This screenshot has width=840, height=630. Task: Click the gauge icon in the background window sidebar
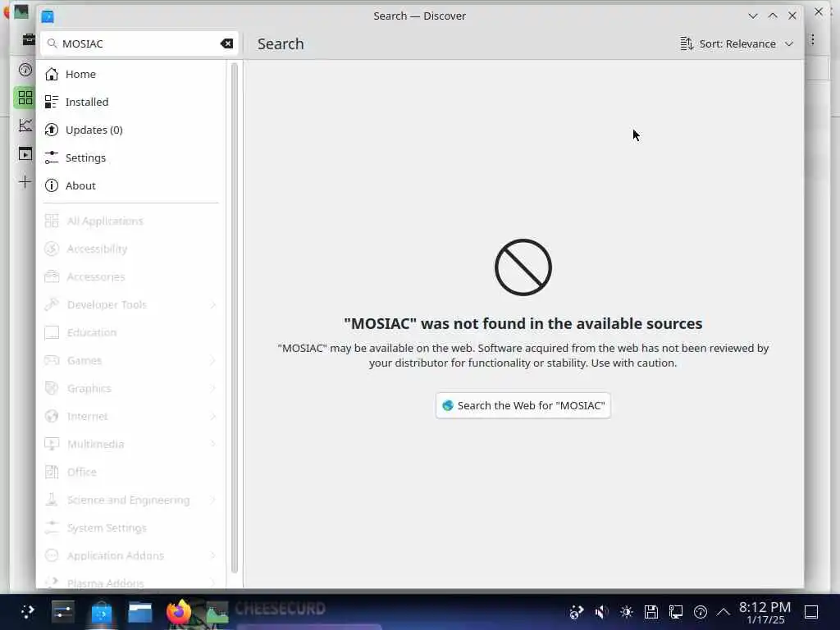(x=25, y=70)
